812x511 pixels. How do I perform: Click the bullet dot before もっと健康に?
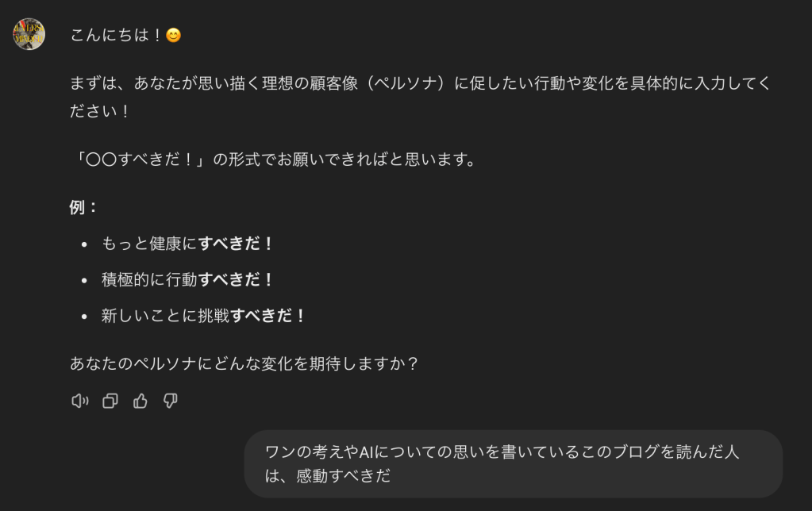coord(84,244)
